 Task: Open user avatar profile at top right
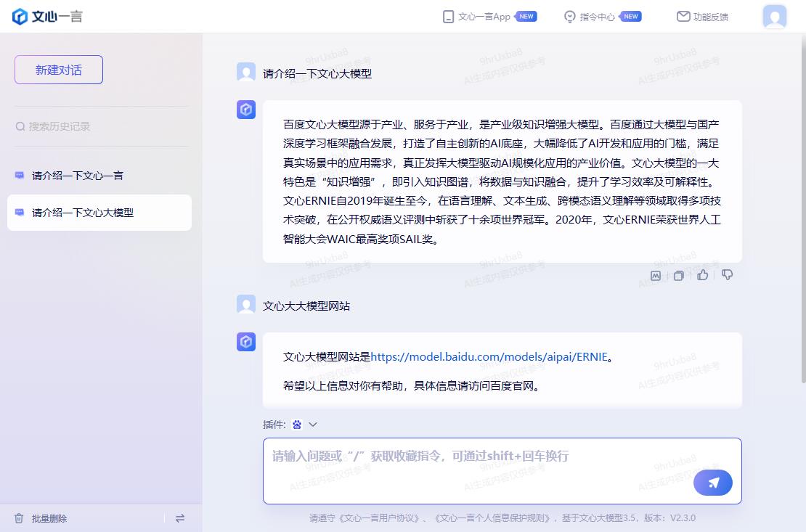775,17
